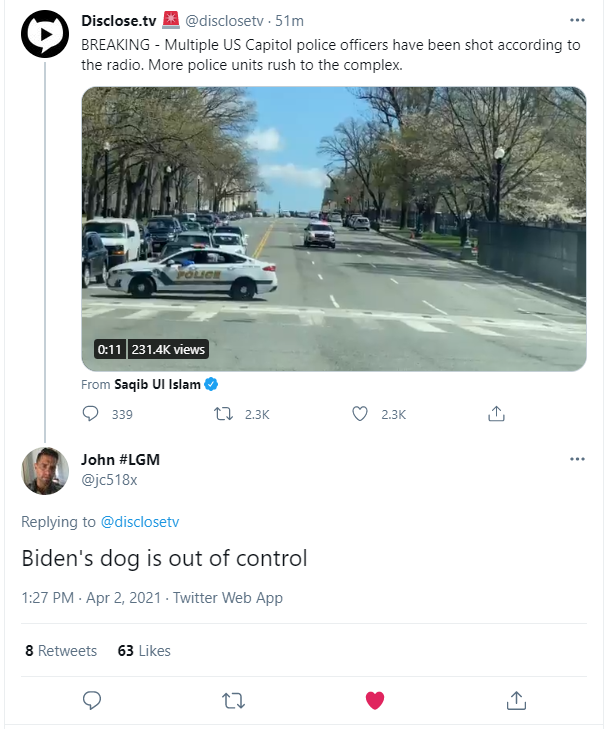Image resolution: width=607 pixels, height=729 pixels.
Task: Play the police car video
Action: tap(334, 229)
